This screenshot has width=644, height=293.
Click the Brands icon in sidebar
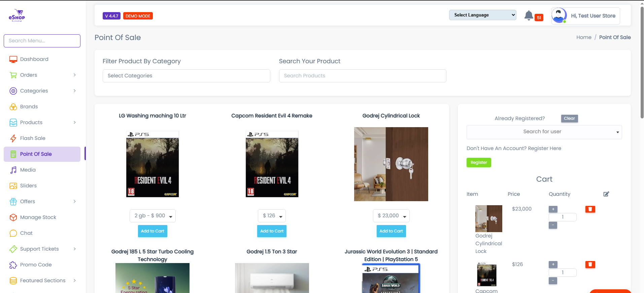click(13, 107)
